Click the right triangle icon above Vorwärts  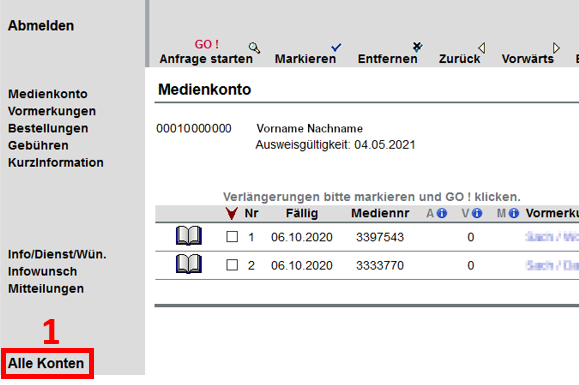tap(556, 48)
